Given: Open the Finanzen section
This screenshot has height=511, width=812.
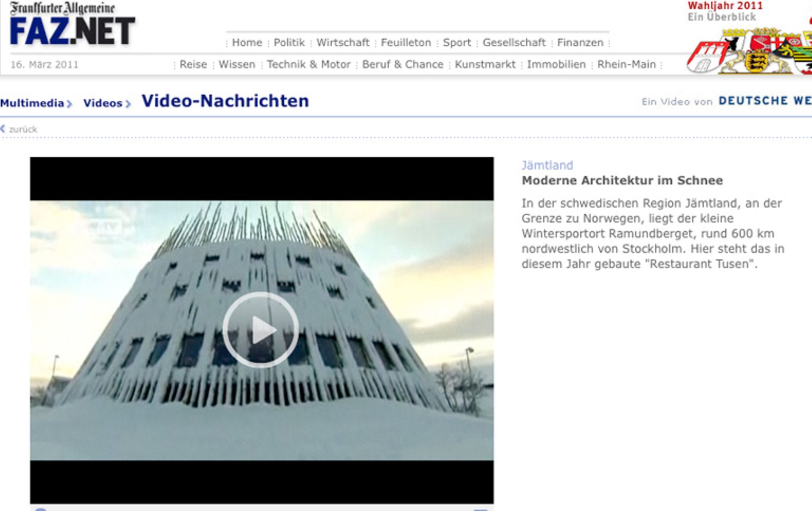Looking at the screenshot, I should click(580, 42).
